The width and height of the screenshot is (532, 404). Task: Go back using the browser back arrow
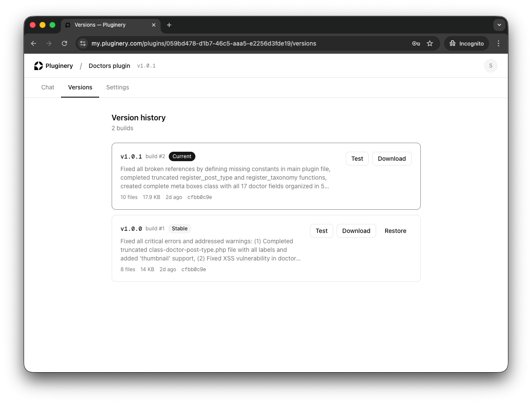[33, 43]
